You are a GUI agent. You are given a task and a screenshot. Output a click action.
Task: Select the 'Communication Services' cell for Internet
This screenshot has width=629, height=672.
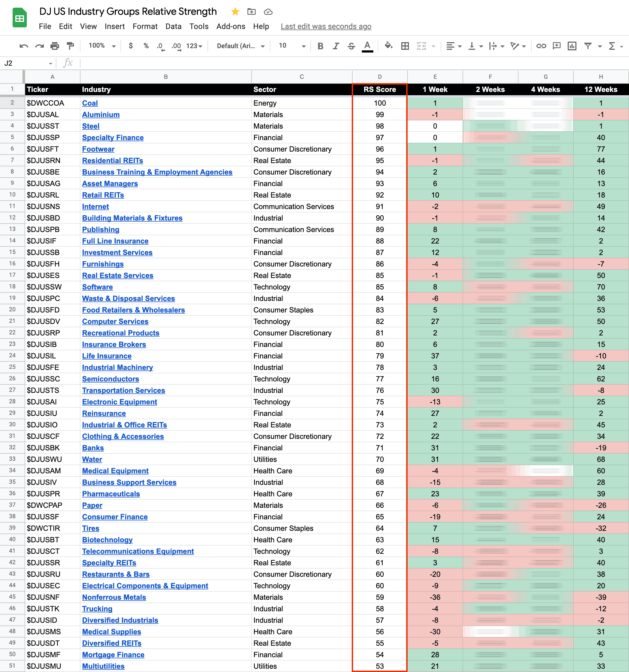pos(302,207)
